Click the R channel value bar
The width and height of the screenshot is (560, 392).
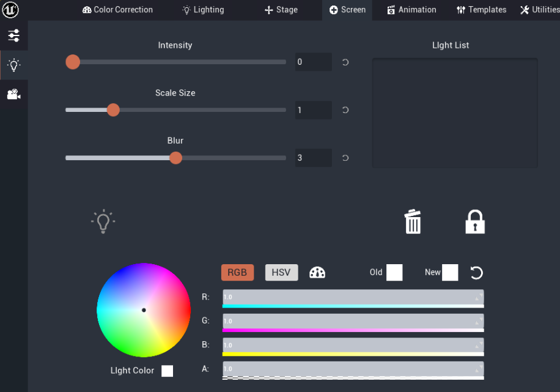point(353,297)
